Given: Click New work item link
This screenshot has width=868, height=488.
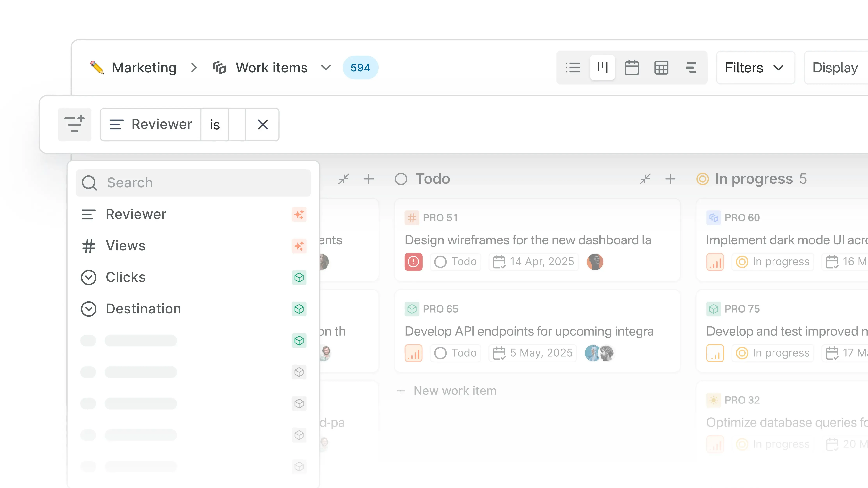Looking at the screenshot, I should 455,391.
